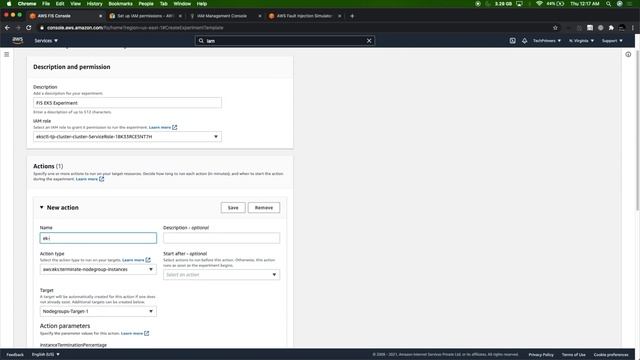Image resolution: width=640 pixels, height=360 pixels.
Task: Click the Wi-Fi icon in the macOS menu bar
Action: [539, 4]
